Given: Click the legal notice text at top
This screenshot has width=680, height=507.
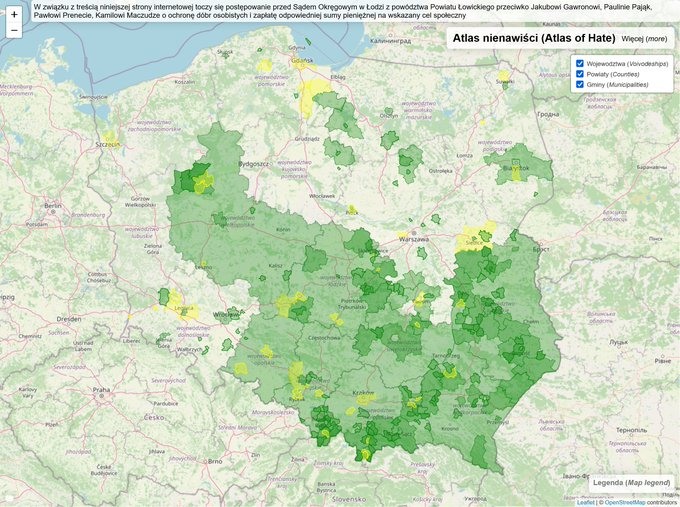Looking at the screenshot, I should pos(250,13).
